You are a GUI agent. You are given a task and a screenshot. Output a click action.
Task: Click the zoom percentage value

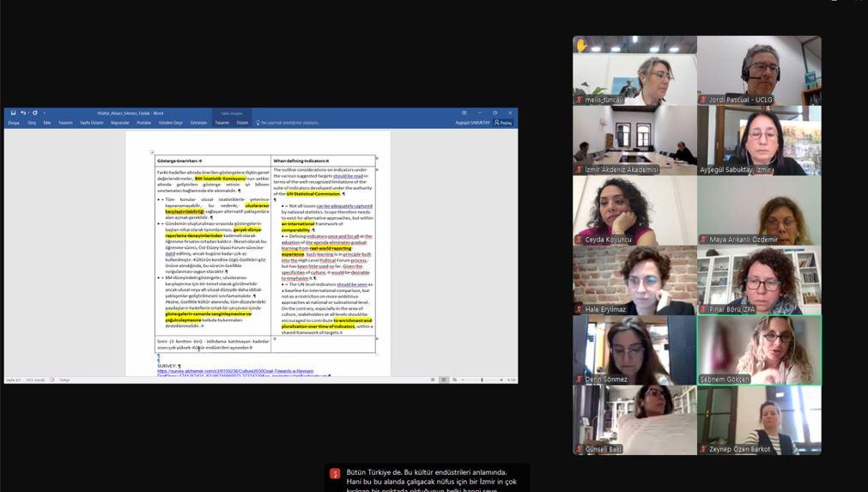click(x=512, y=380)
